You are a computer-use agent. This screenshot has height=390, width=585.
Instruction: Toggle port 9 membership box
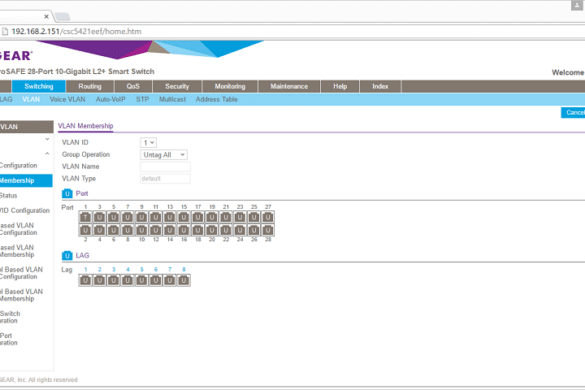click(141, 217)
